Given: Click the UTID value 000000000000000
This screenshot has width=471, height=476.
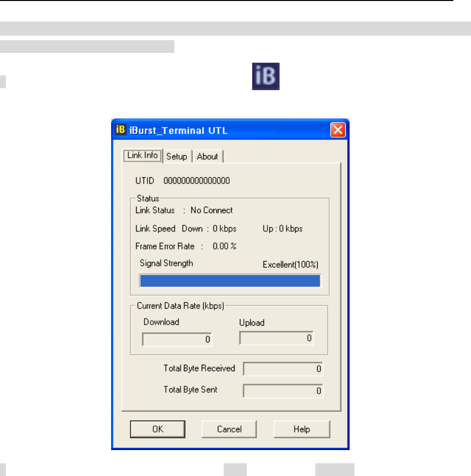Looking at the screenshot, I should coord(197,181).
